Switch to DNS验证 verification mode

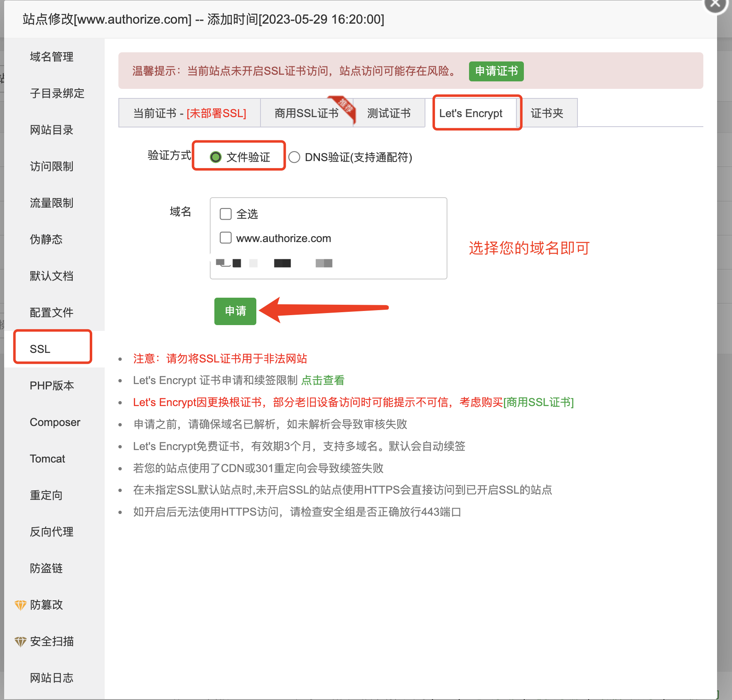(295, 157)
